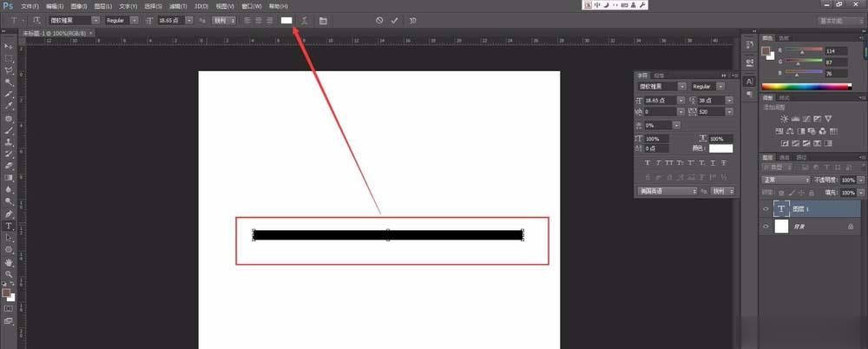Click the Character panel color swatch

[720, 148]
